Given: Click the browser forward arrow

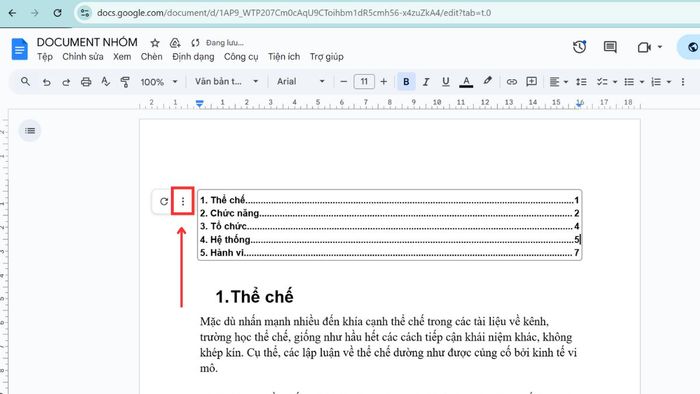Looking at the screenshot, I should (34, 13).
